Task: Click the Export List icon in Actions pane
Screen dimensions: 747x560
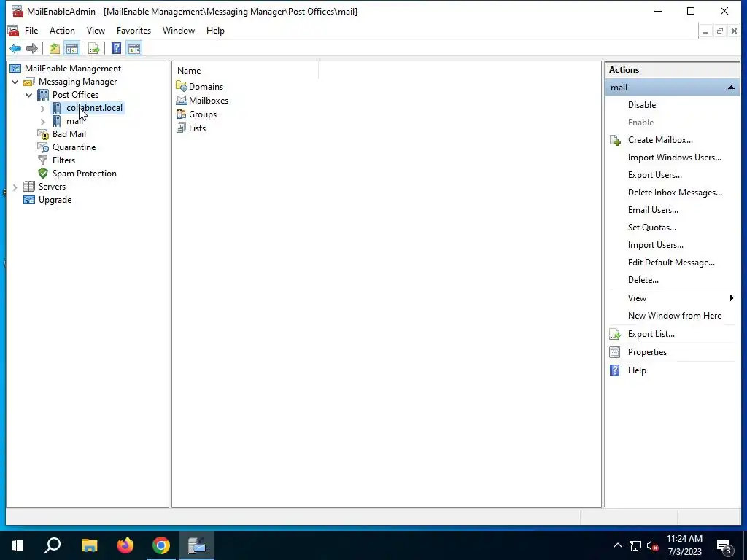Action: coord(615,334)
